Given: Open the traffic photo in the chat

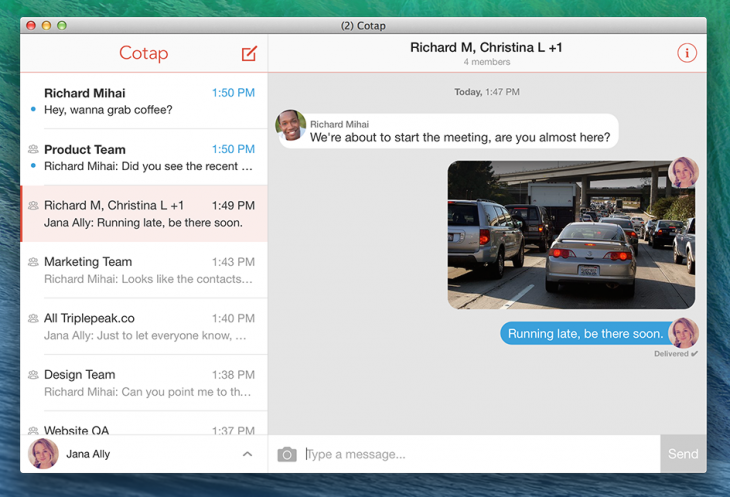Looking at the screenshot, I should pos(571,235).
